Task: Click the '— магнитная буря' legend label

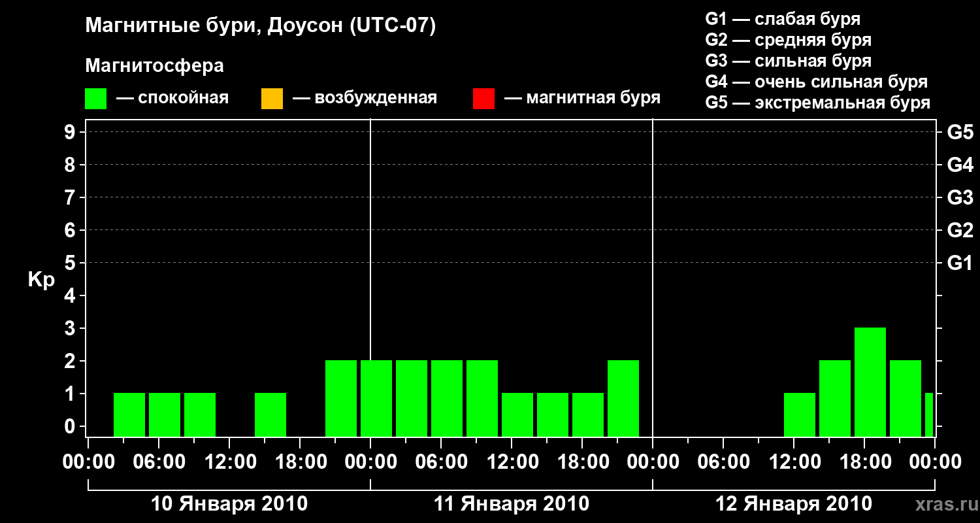Action: tap(583, 98)
